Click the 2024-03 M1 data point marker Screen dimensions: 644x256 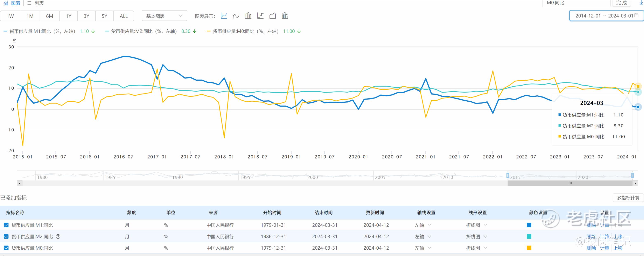[638, 107]
